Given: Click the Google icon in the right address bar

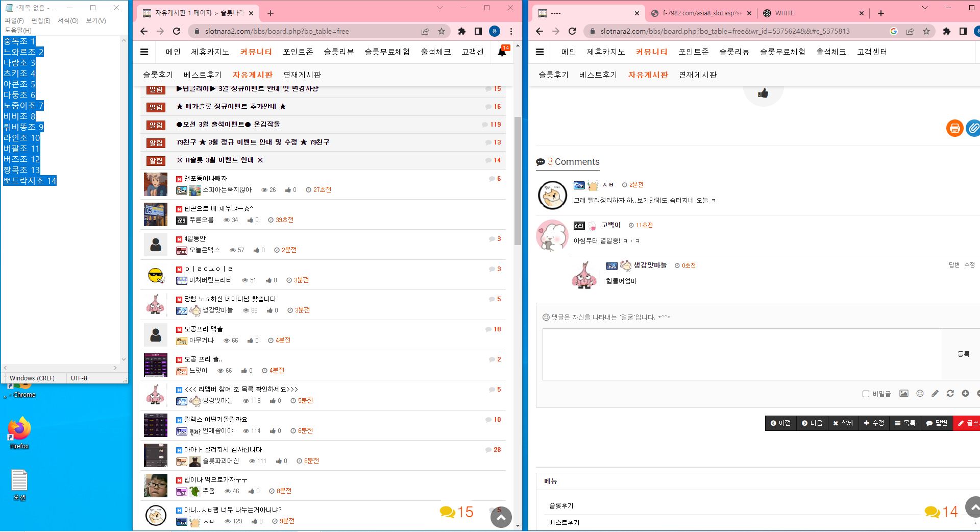Looking at the screenshot, I should tap(894, 31).
